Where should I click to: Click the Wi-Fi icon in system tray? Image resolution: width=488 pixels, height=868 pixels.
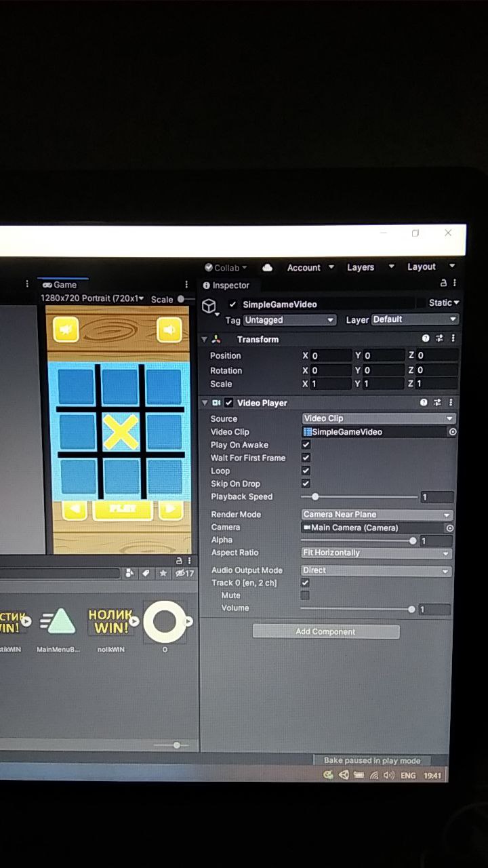(374, 775)
